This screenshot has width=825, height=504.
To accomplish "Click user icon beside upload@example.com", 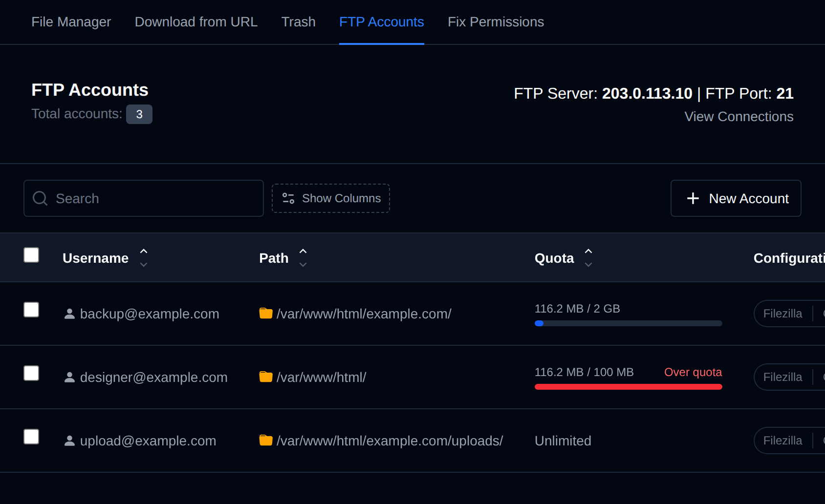I will pos(69,441).
